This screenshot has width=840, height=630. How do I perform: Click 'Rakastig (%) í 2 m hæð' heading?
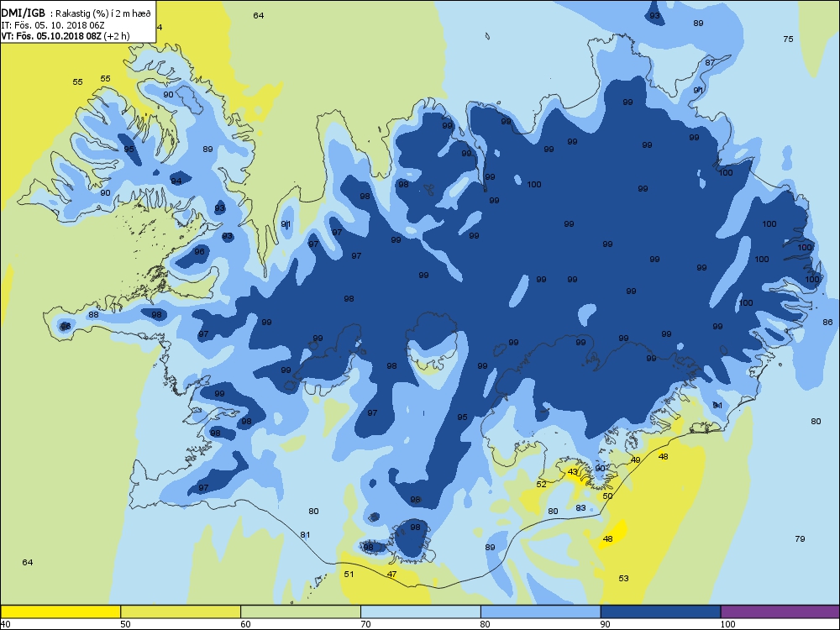click(x=104, y=14)
